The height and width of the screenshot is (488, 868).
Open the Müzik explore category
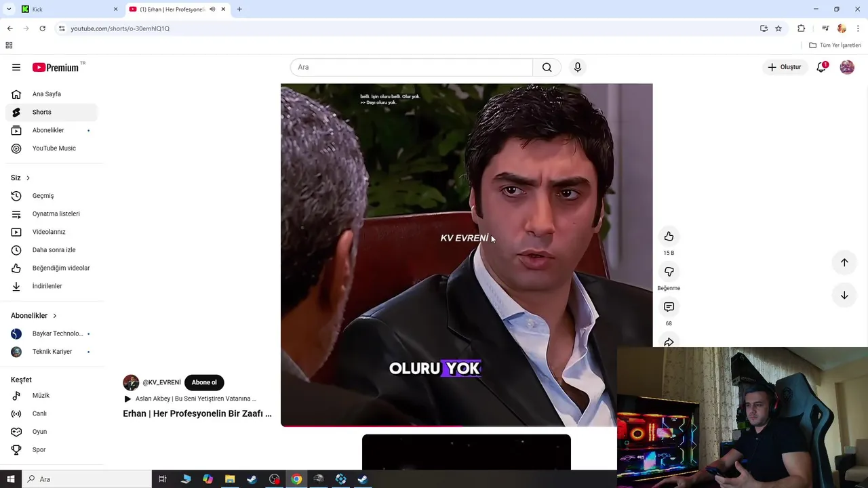pos(52,395)
